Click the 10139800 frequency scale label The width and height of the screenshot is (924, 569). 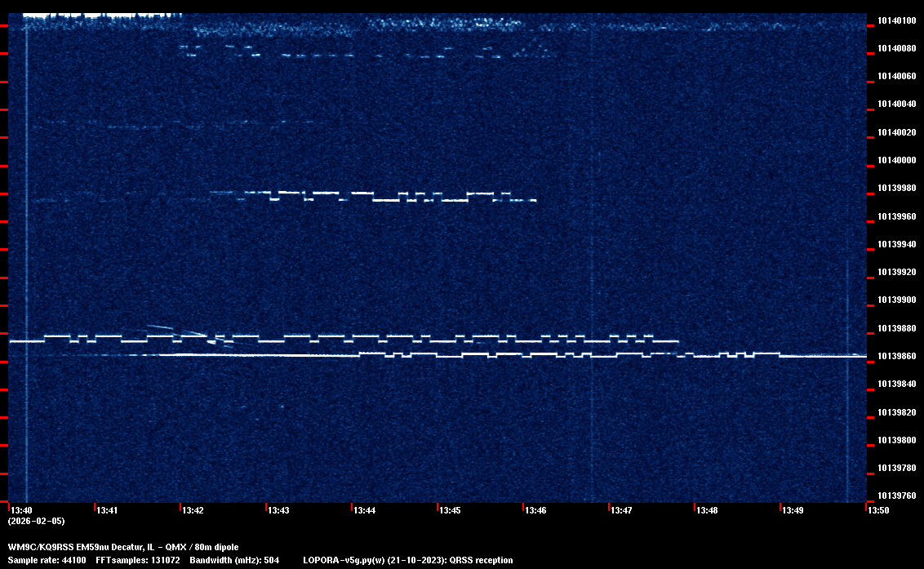[x=896, y=440]
